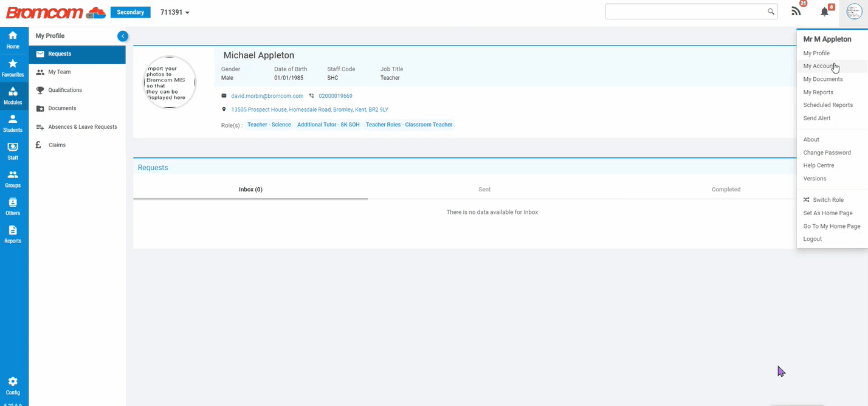Open Absences & Leave Requests item
868x406 pixels.
pos(83,127)
